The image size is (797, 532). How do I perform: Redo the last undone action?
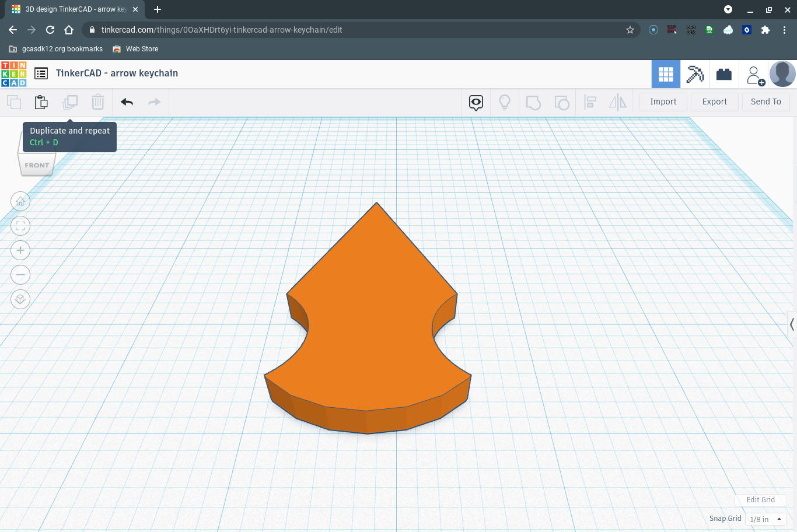(154, 102)
